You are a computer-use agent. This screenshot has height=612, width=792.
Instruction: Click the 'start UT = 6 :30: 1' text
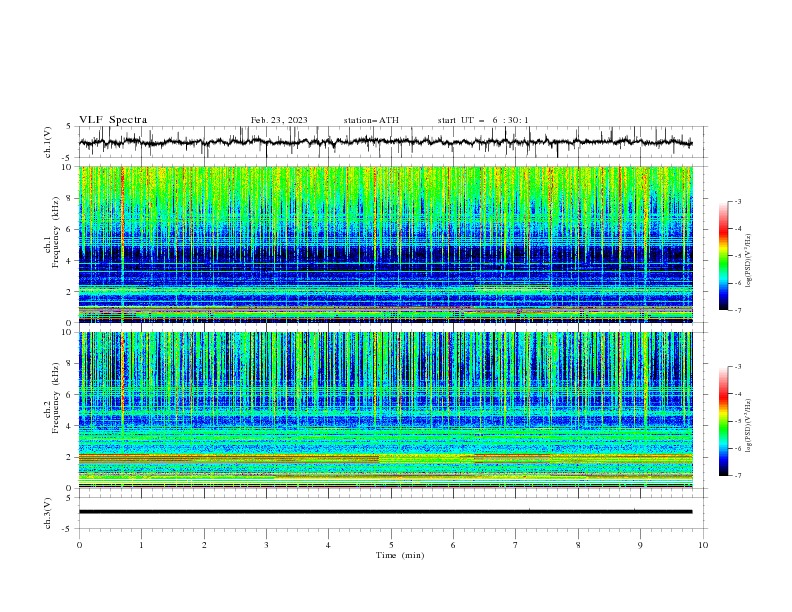click(483, 120)
